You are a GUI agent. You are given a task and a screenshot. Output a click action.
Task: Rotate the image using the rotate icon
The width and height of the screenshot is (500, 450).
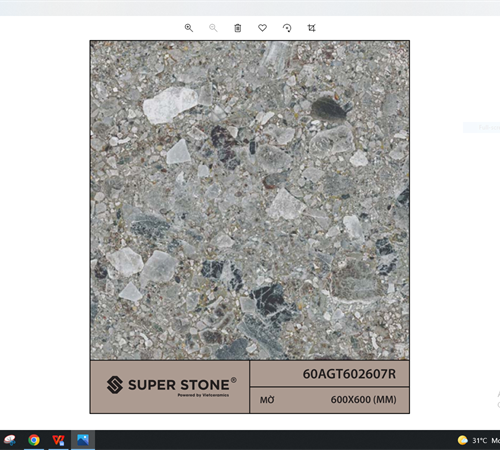(x=287, y=28)
